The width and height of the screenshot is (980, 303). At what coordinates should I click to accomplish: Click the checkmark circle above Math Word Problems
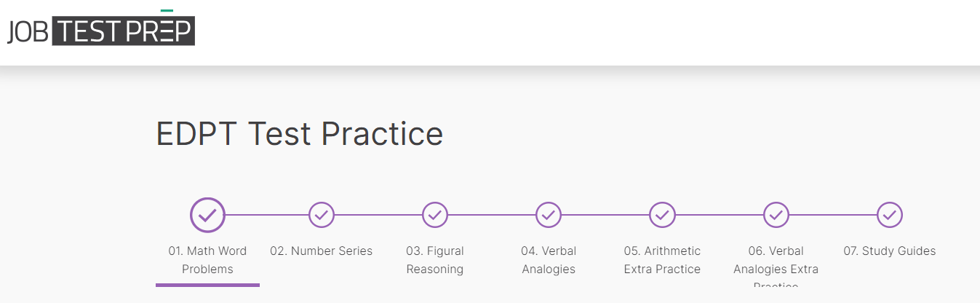click(x=207, y=215)
